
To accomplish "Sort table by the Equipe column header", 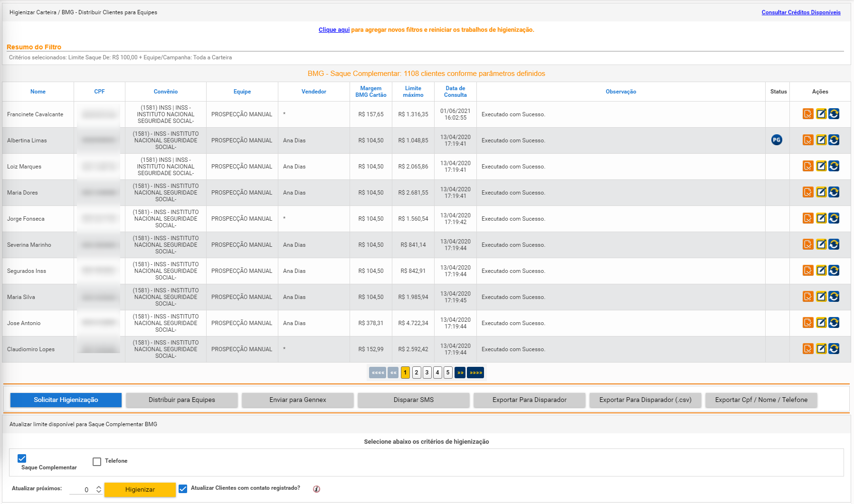I will pos(242,92).
